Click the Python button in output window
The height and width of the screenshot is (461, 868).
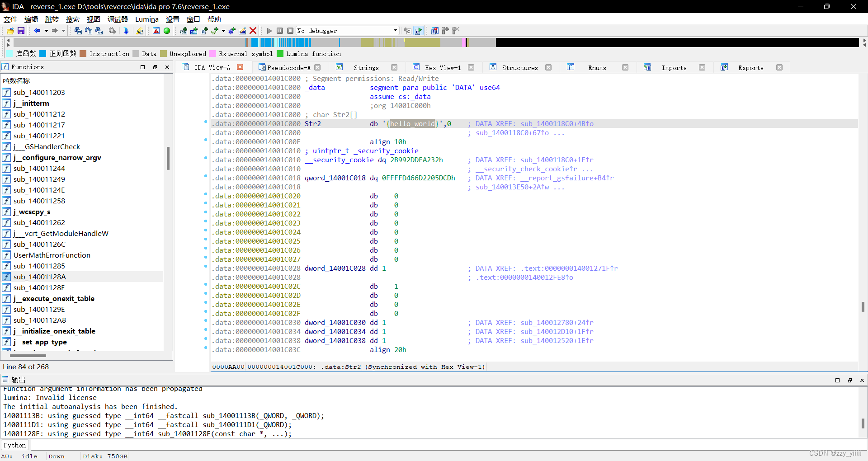coord(15,445)
